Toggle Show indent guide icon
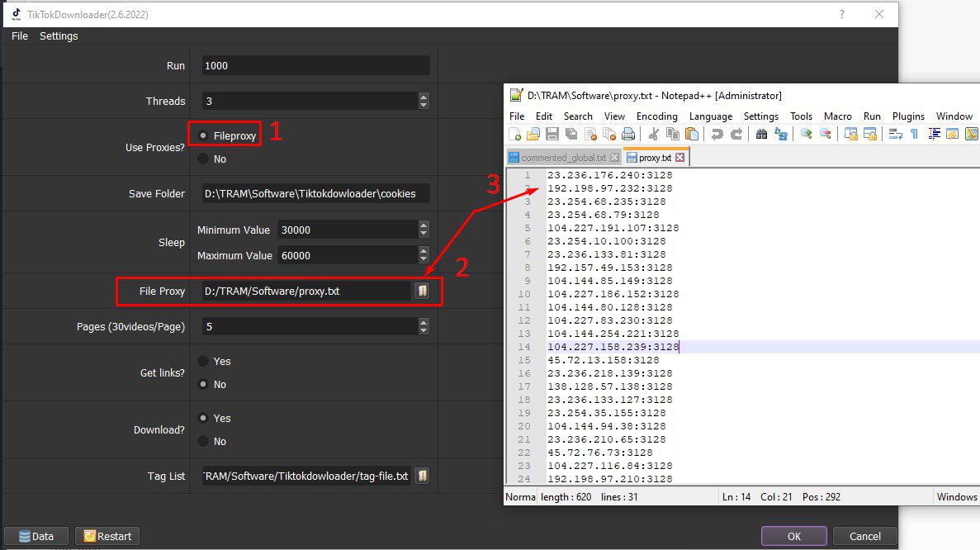This screenshot has width=980, height=550. pyautogui.click(x=934, y=135)
